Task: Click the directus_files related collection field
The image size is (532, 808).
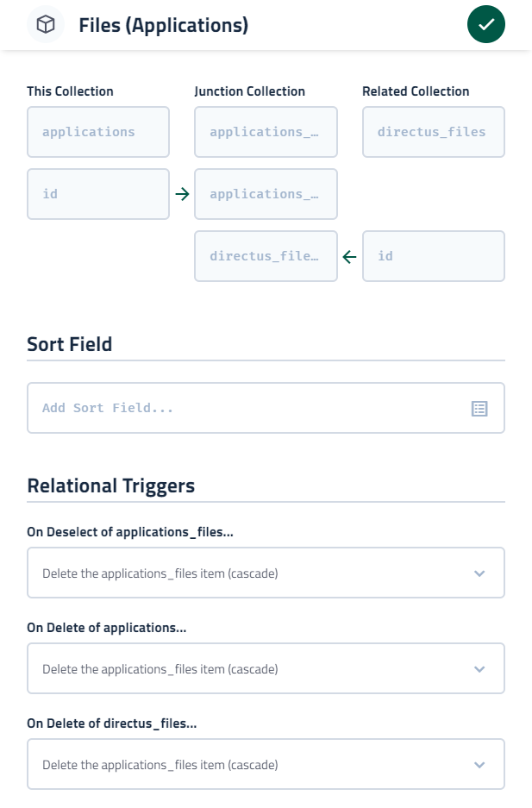Action: tap(433, 131)
